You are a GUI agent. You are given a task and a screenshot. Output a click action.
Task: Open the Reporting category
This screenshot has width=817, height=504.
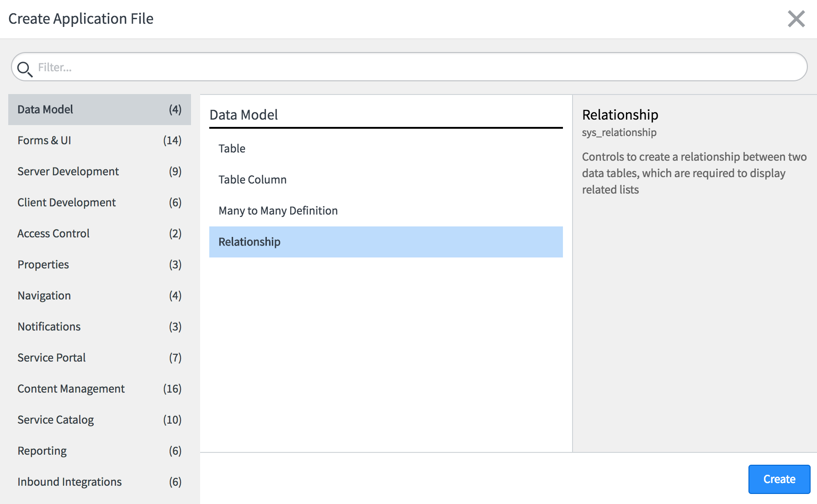click(100, 451)
